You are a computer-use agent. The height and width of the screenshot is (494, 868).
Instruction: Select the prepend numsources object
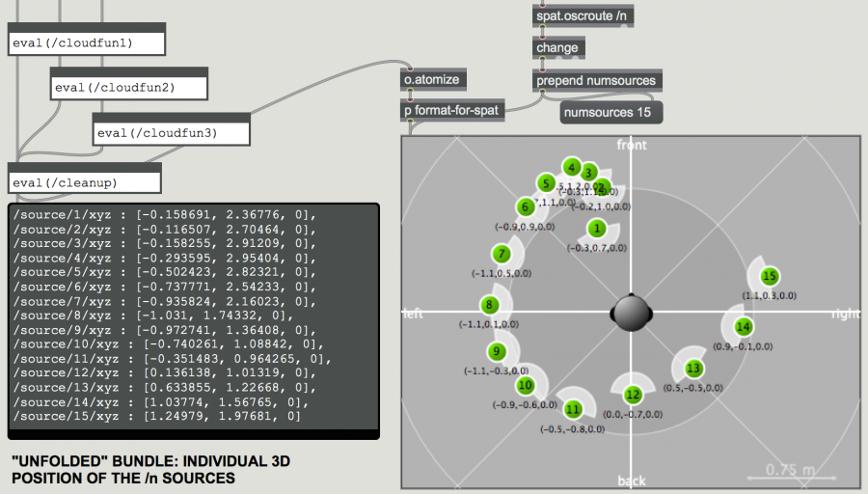tap(597, 80)
